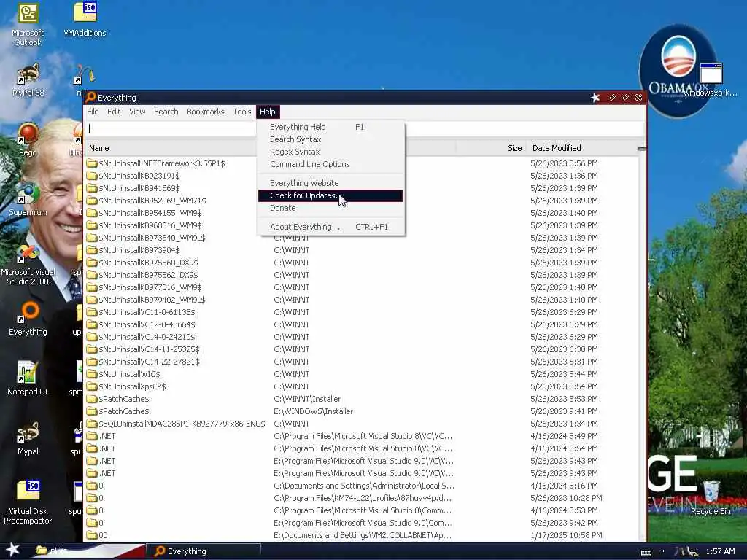Open the Edit menu
This screenshot has height=560, width=747.
click(x=113, y=112)
